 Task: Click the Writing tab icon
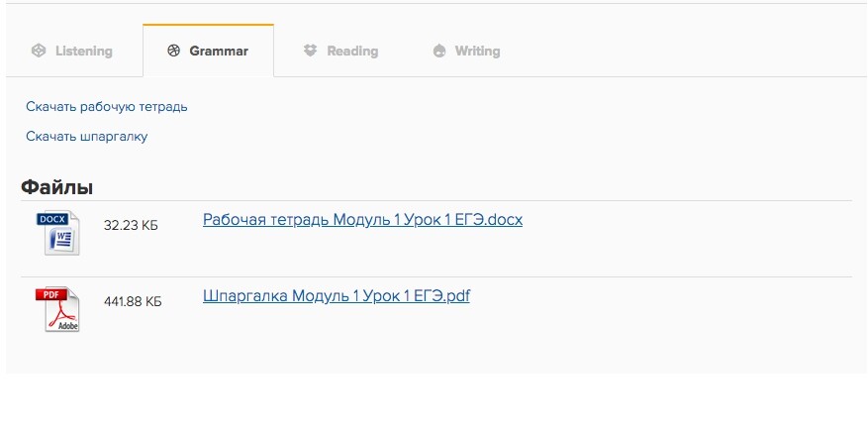439,51
